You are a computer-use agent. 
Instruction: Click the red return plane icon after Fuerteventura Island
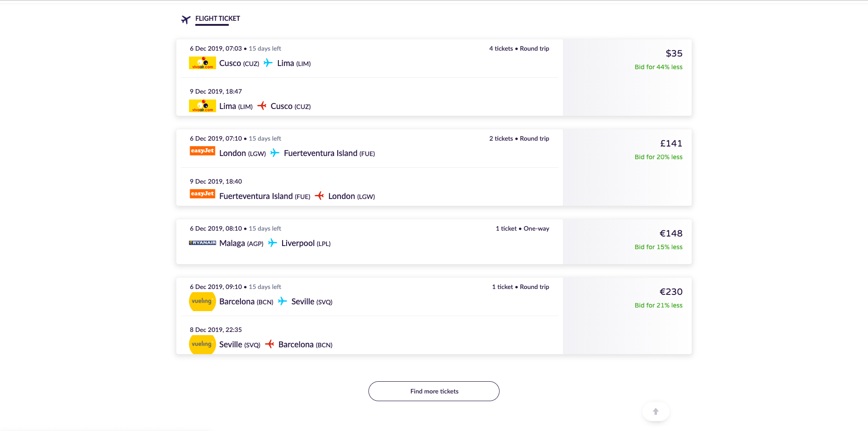click(319, 196)
